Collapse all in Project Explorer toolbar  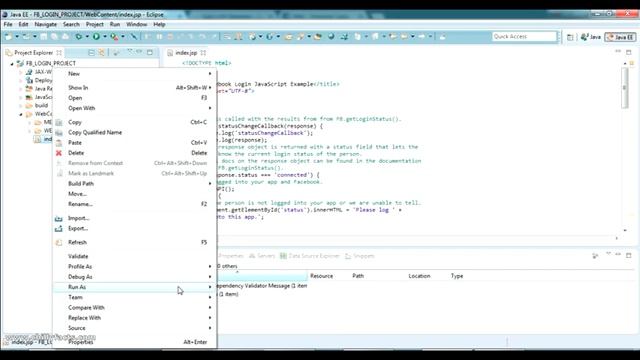point(91,53)
